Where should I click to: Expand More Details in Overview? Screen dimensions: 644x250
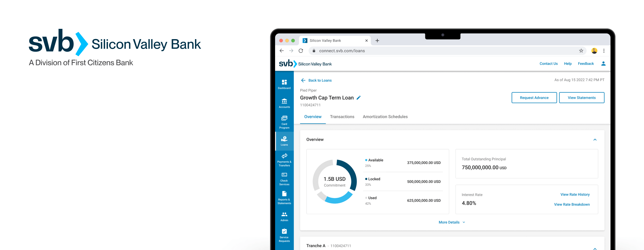(452, 222)
